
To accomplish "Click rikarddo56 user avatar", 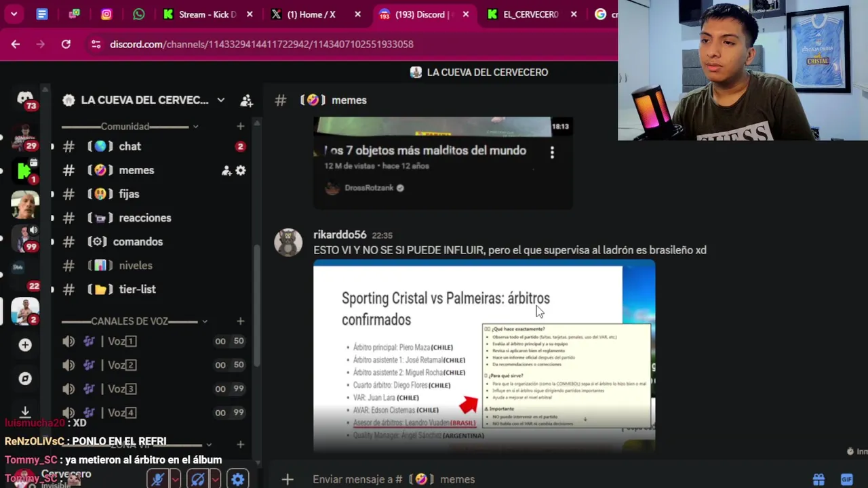I will pos(288,242).
